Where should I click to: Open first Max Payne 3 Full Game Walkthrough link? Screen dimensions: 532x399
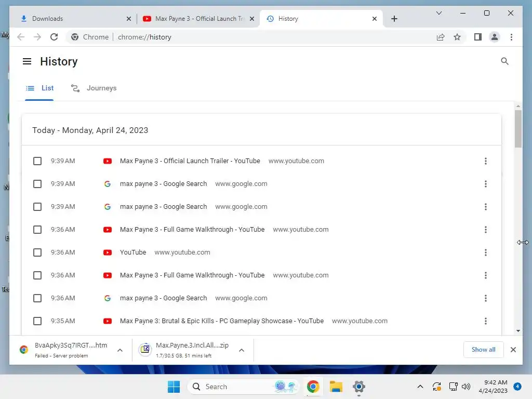[192, 230]
